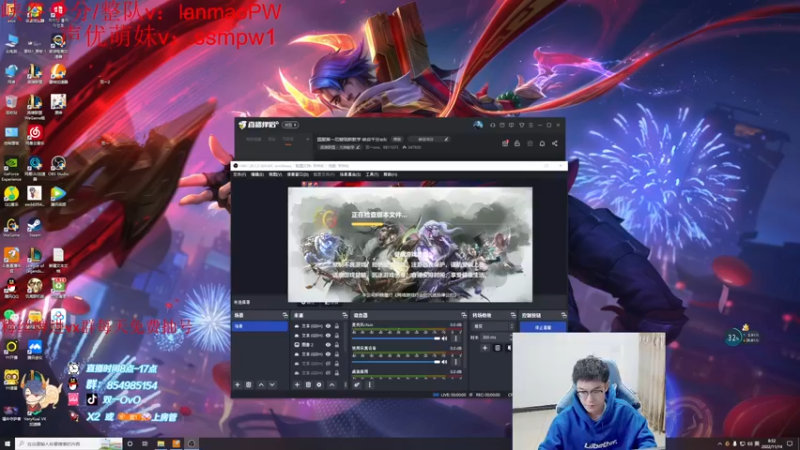Hide the 图像 2 source via eye icon

(328, 345)
